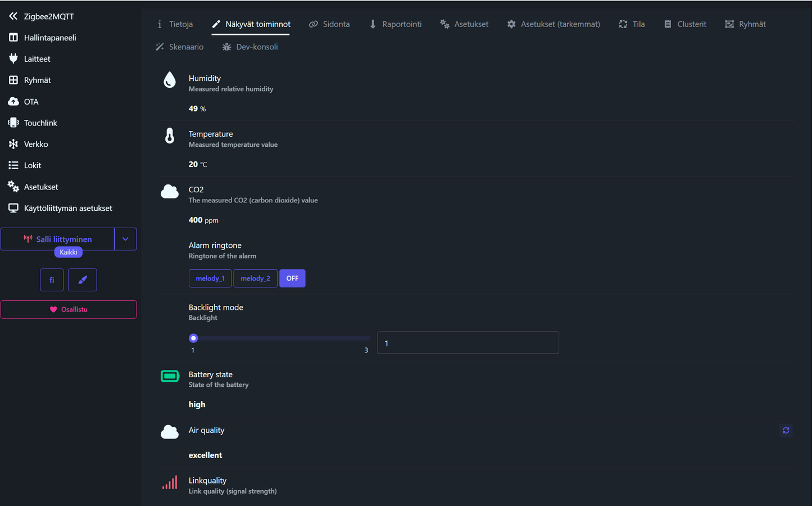The width and height of the screenshot is (812, 506).
Task: Click the Lokit list icon
Action: (x=13, y=165)
